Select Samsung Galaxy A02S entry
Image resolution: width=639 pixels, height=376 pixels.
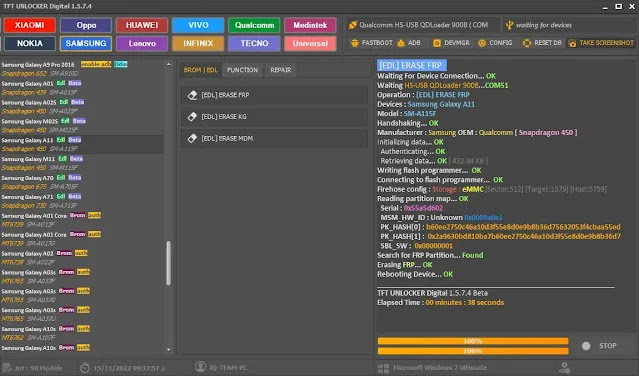(x=82, y=107)
